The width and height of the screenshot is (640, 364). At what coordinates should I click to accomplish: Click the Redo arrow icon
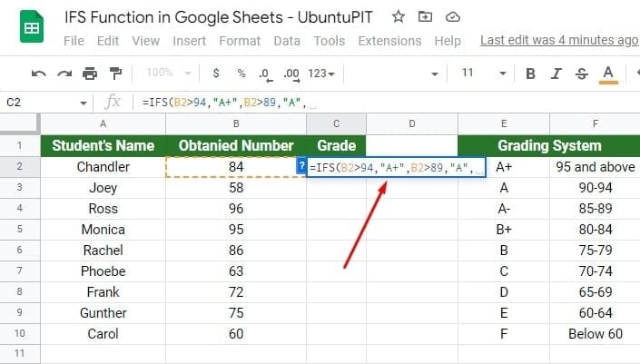click(x=64, y=74)
